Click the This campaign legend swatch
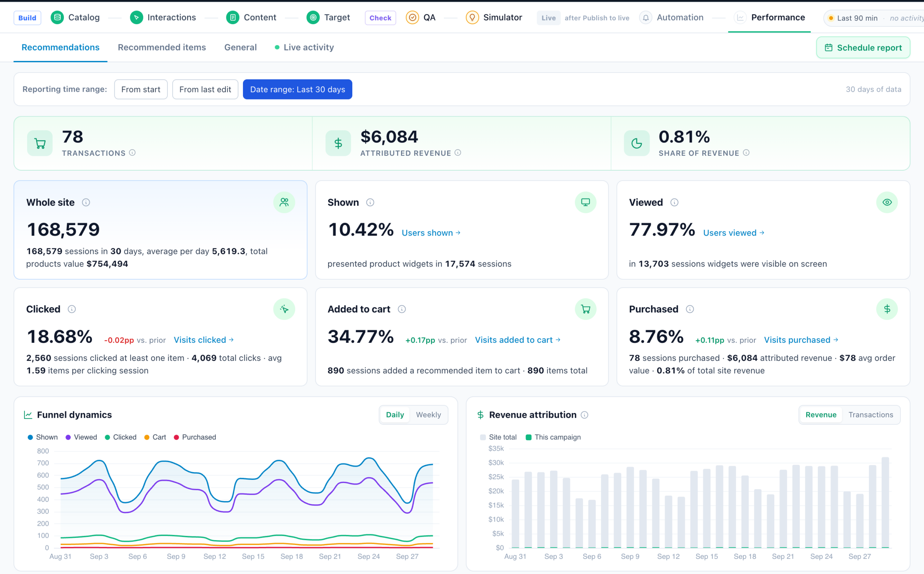Screen dimensions: 924x574 point(528,437)
